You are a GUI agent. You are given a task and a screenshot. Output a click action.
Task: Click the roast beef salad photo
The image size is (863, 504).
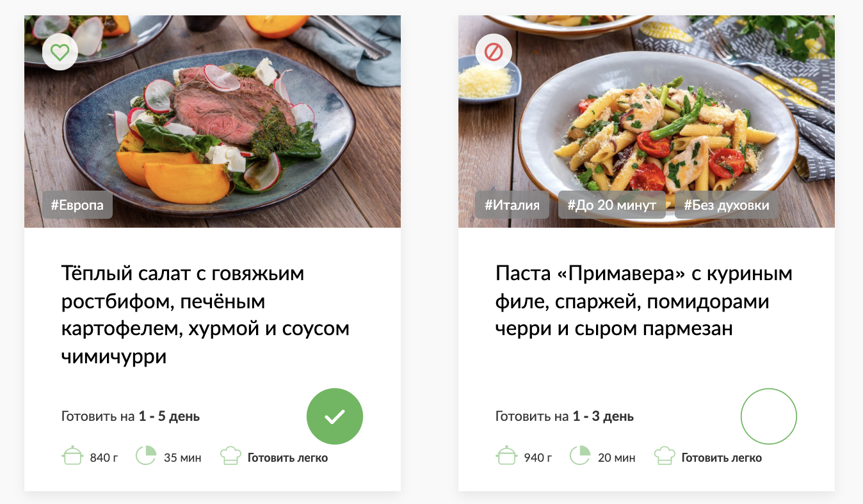[213, 122]
